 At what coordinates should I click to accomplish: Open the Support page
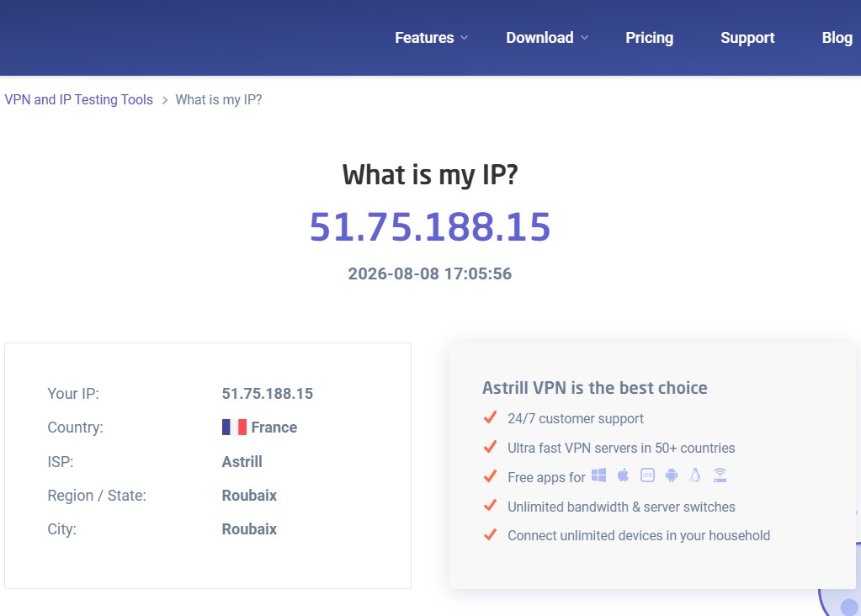747,38
